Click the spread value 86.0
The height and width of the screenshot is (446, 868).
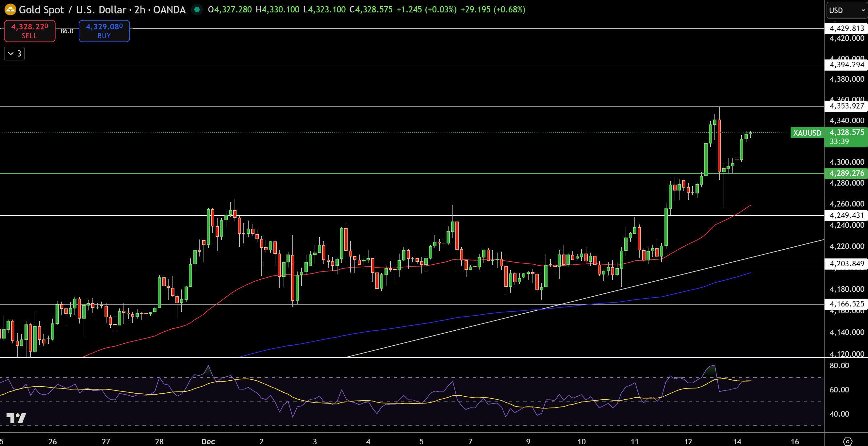coord(67,31)
